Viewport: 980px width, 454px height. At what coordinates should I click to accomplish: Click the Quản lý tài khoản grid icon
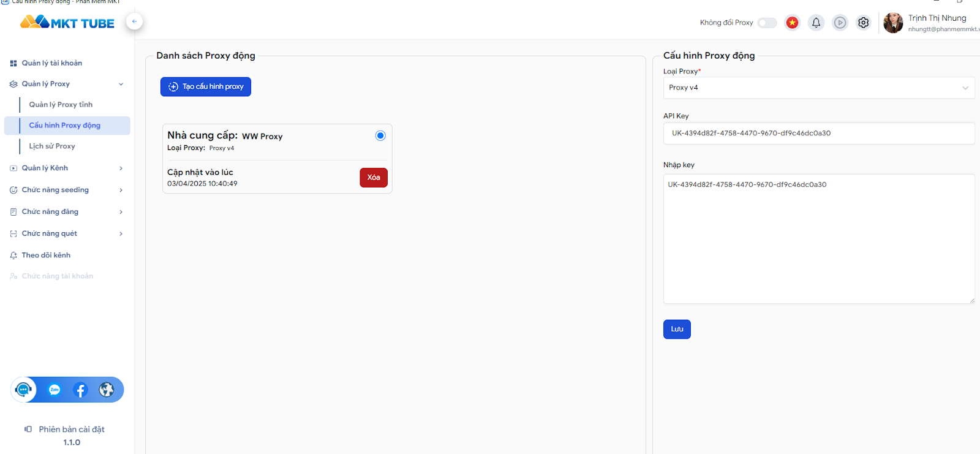[13, 63]
